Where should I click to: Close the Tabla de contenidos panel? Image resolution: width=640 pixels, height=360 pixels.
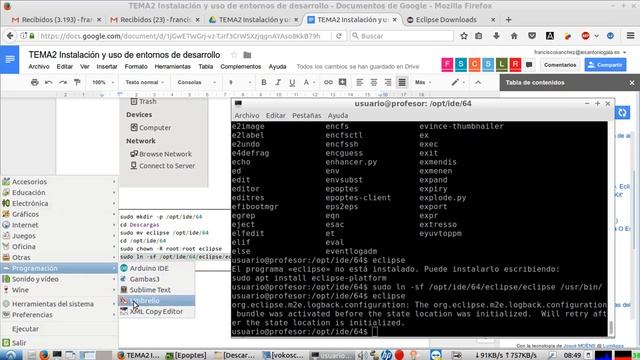[x=632, y=83]
